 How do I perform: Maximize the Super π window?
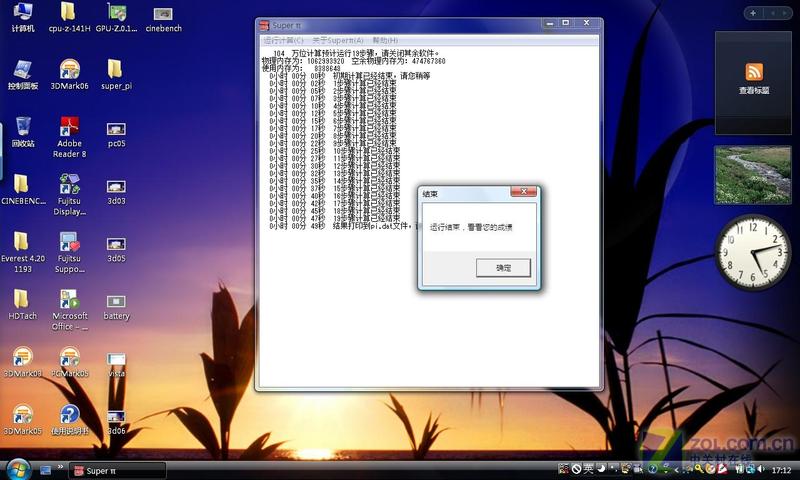point(566,23)
